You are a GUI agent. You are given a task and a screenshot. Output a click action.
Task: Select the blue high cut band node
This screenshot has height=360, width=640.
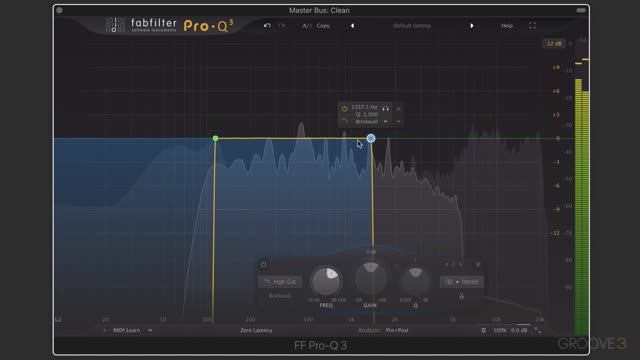click(x=371, y=138)
